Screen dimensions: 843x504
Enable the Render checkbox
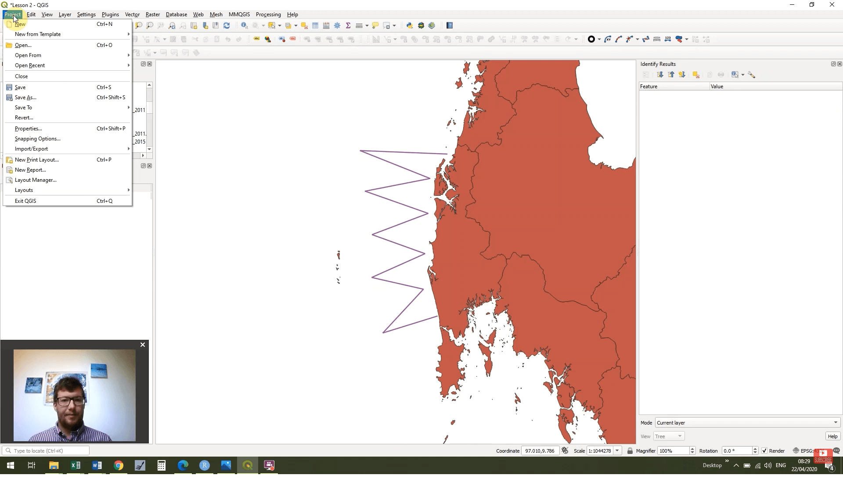765,450
